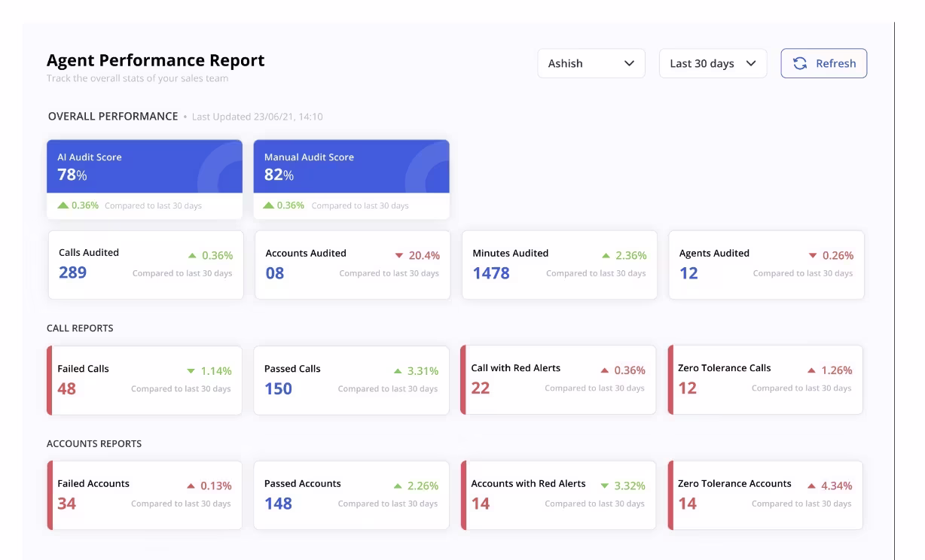Open the Ashish agent selector dropdown

591,63
